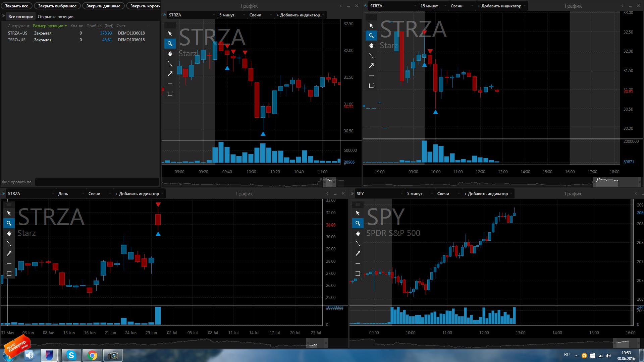Click the Фильтровать по input field
The image size is (644, 362).
(97, 182)
